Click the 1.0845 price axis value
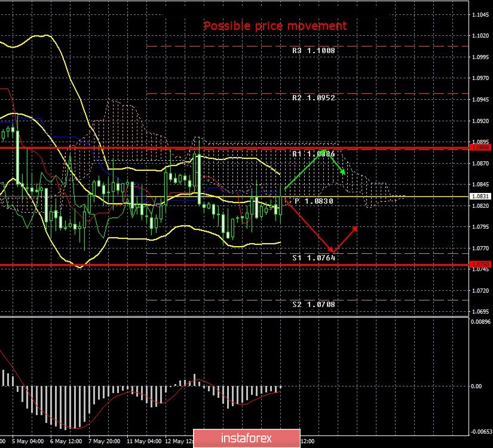This screenshot has height=448, width=493. [x=480, y=185]
